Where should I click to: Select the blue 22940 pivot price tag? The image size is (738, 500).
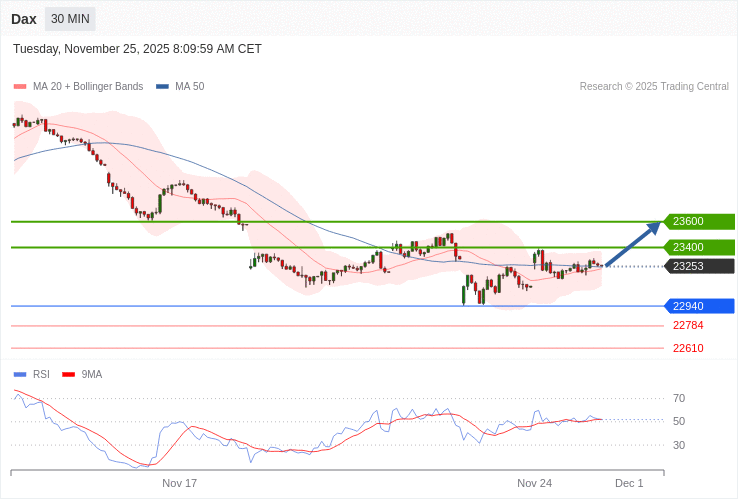click(x=699, y=306)
